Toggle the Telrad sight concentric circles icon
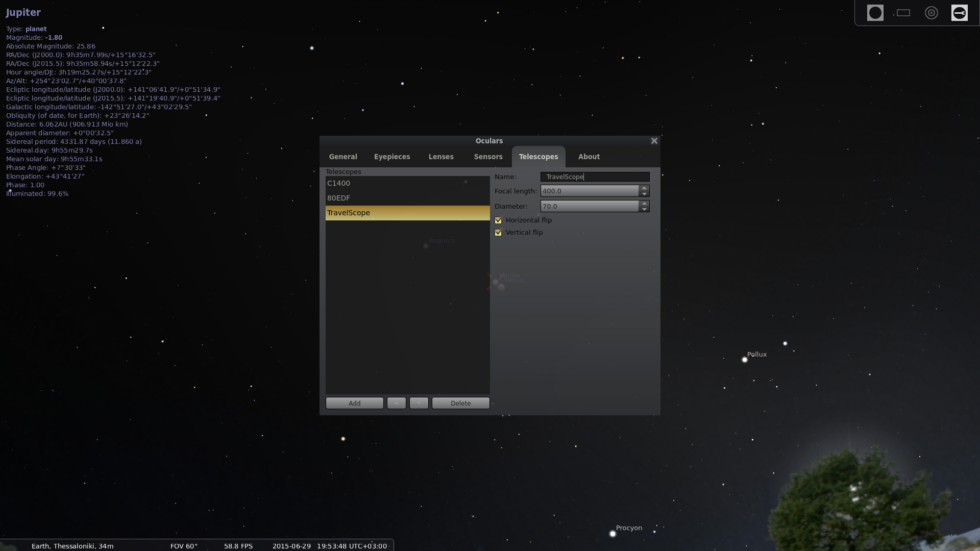The image size is (980, 551). coord(931,13)
